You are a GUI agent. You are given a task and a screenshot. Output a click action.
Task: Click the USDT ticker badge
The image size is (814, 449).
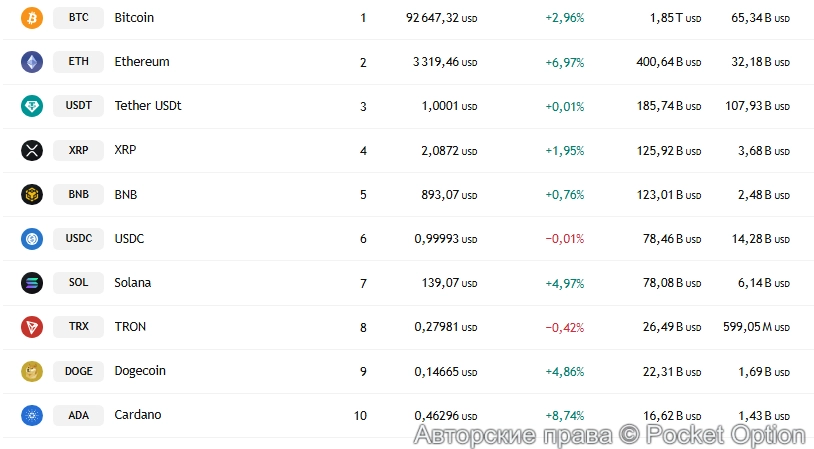pos(78,106)
